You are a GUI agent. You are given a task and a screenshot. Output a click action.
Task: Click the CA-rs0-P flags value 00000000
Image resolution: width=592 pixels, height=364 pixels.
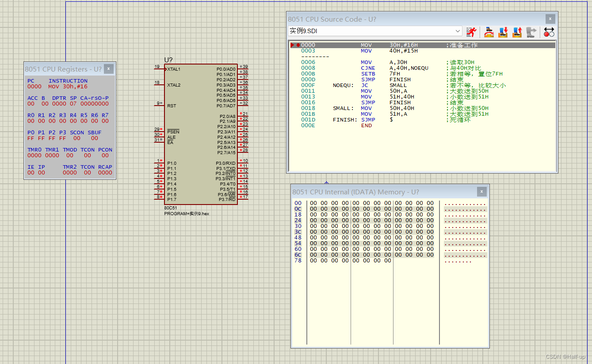[94, 104]
